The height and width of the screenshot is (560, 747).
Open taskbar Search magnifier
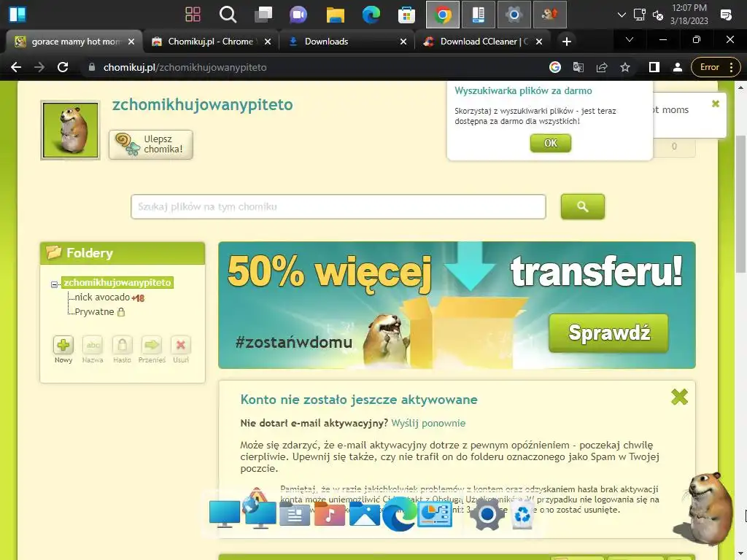click(x=228, y=15)
